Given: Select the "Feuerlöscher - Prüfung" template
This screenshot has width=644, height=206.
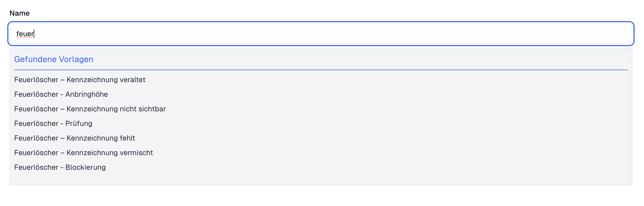Looking at the screenshot, I should click(53, 124).
